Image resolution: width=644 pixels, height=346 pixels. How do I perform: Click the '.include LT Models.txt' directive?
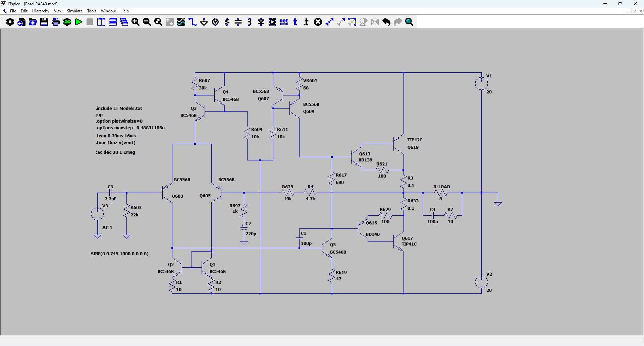119,108
